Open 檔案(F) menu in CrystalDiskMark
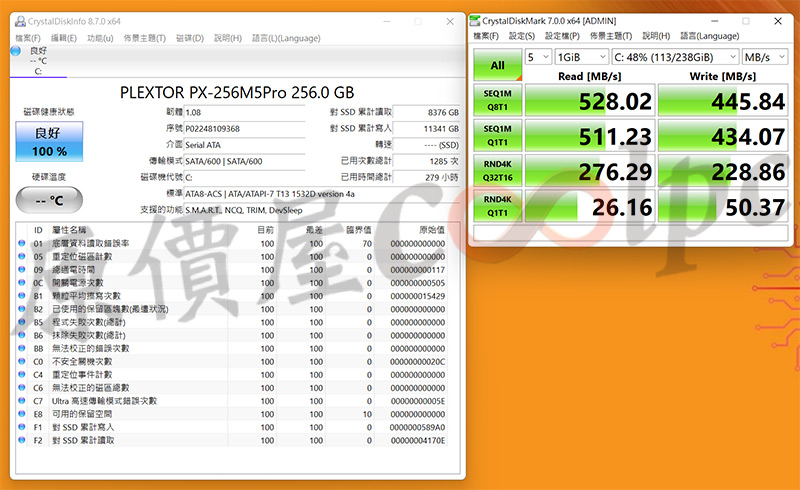 [486, 36]
